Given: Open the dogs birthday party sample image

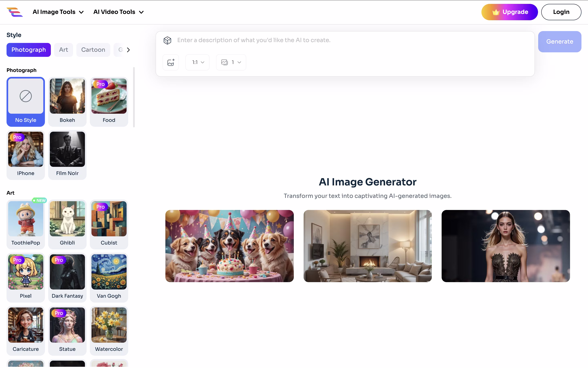Looking at the screenshot, I should point(229,246).
